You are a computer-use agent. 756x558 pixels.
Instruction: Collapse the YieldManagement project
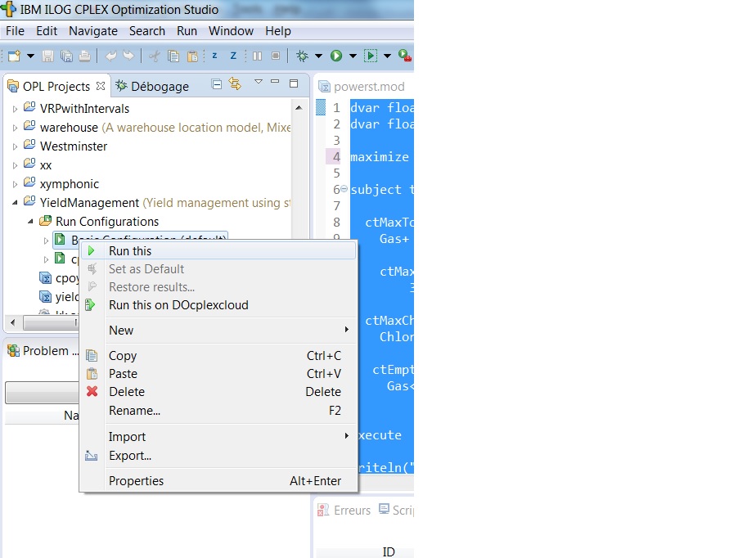coord(15,203)
